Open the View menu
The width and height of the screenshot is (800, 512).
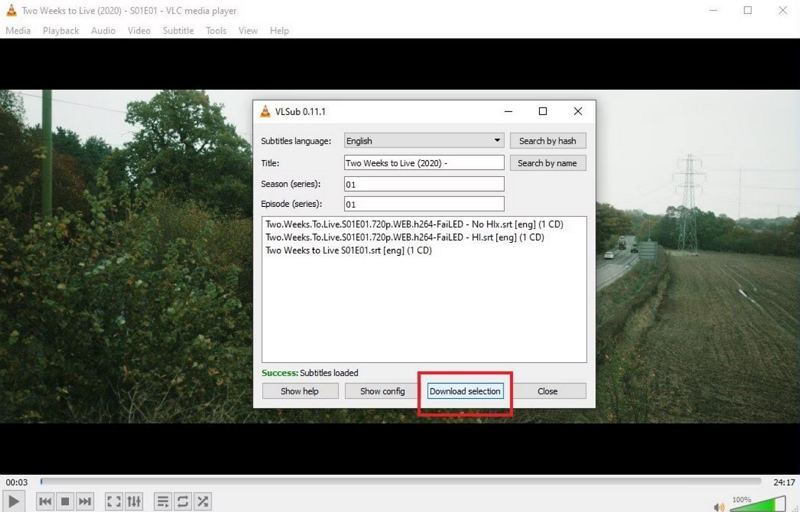[248, 31]
